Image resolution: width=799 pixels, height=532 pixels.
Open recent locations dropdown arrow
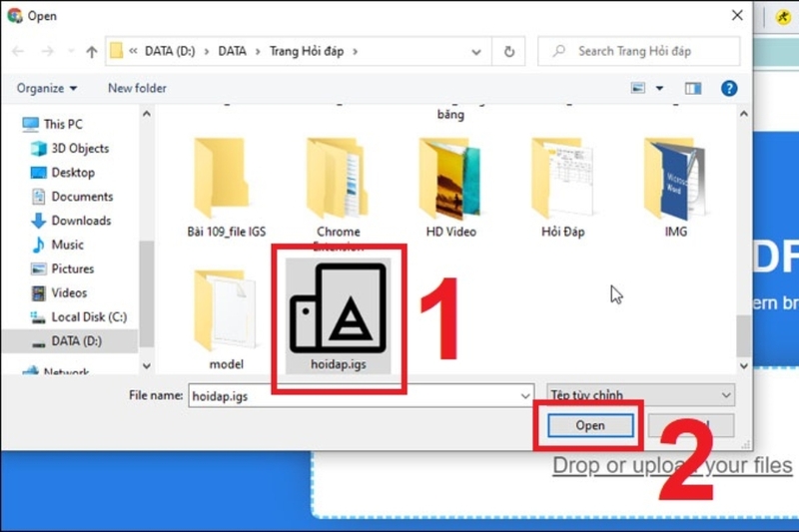pos(71,51)
